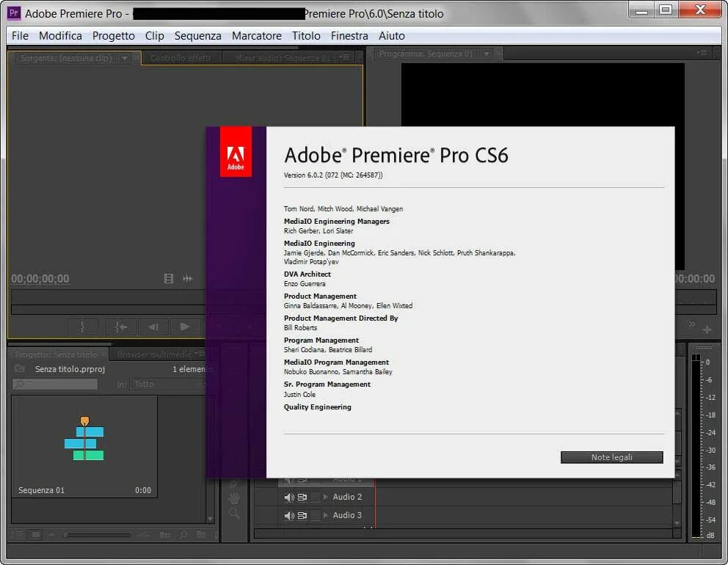Open the Sorgente clip dropdown arrow

coord(125,58)
